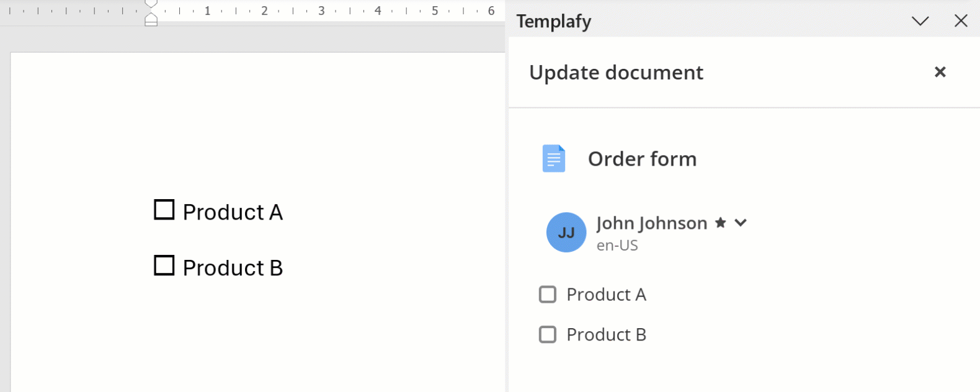Click the JJ profile avatar
Image resolution: width=980 pixels, height=392 pixels.
(566, 232)
